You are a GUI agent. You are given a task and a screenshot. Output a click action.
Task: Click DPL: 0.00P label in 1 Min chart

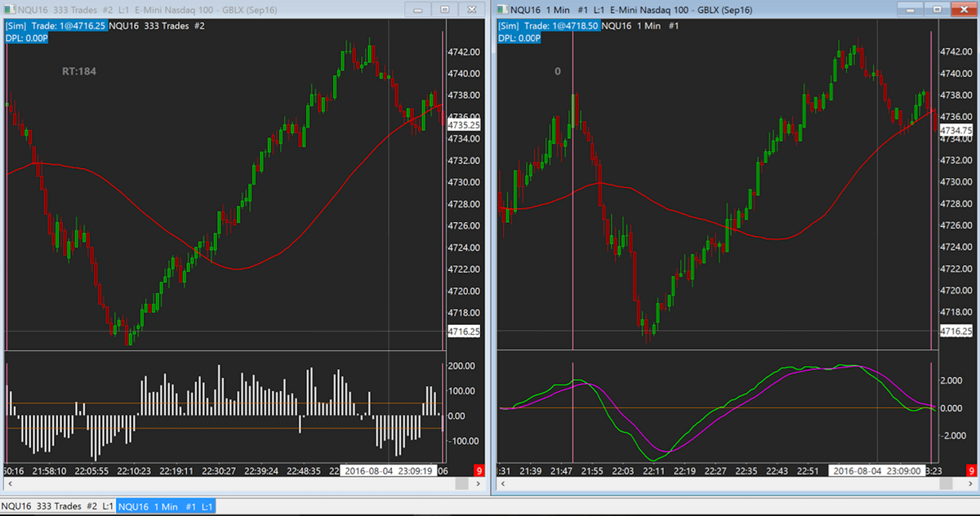(519, 38)
